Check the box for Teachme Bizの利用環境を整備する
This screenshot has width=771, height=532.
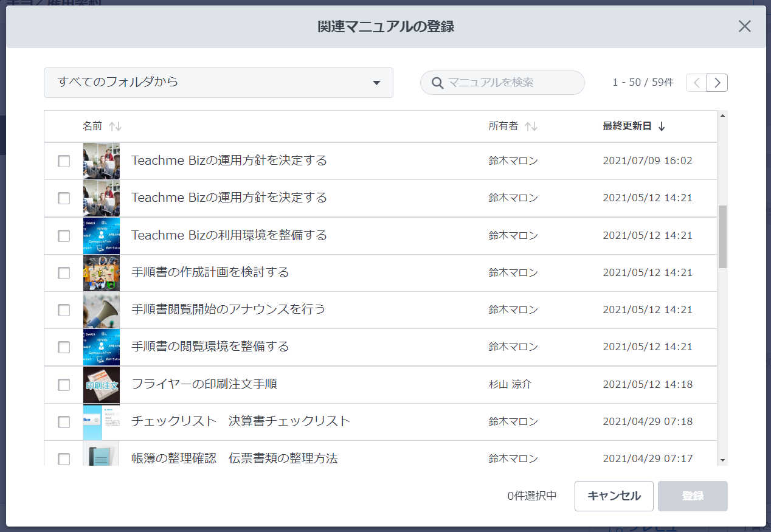[x=64, y=236]
